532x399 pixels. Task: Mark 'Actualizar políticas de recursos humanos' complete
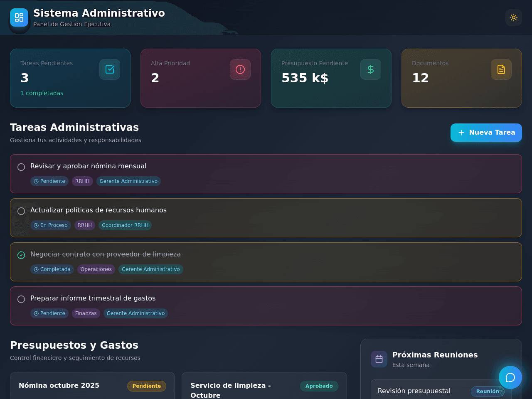click(x=21, y=211)
